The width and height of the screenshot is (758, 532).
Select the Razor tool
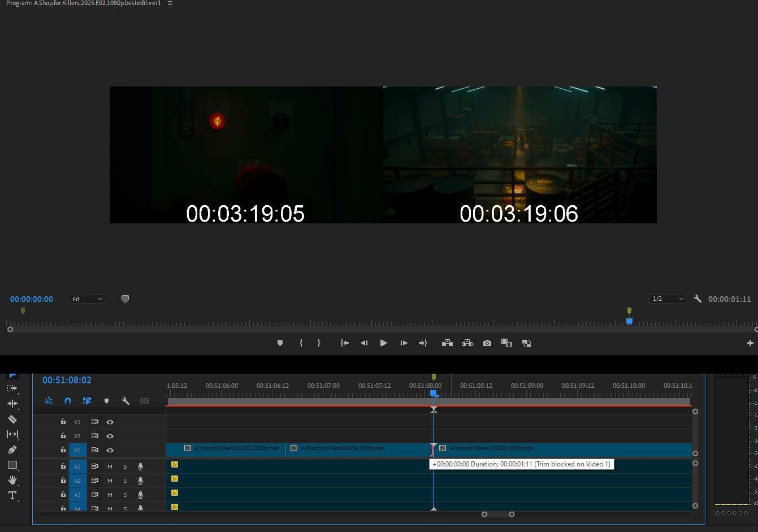point(12,419)
